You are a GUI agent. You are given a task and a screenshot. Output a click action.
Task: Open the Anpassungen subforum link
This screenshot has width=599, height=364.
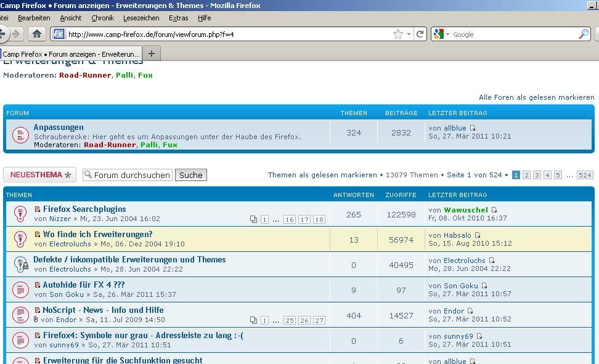coord(59,127)
